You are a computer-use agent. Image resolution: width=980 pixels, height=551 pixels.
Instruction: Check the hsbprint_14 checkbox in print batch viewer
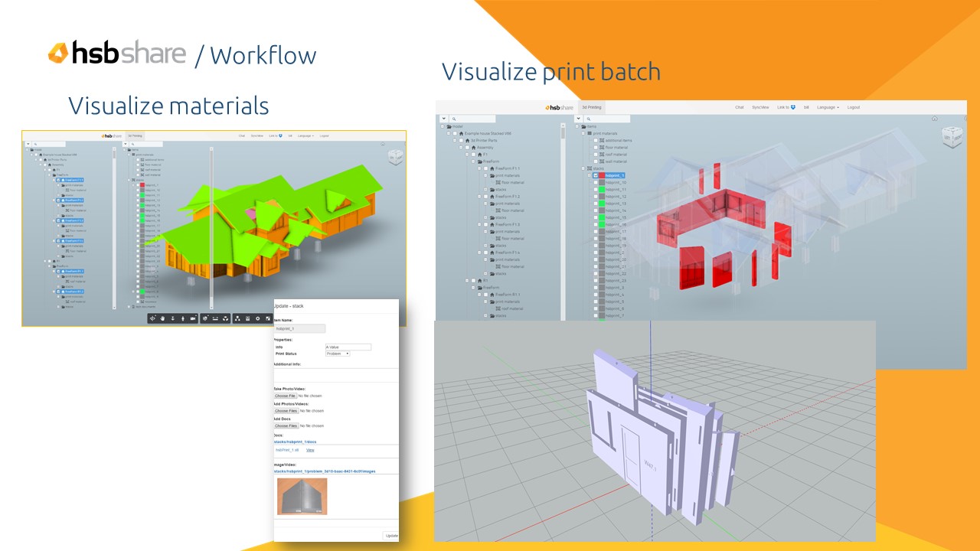(595, 210)
